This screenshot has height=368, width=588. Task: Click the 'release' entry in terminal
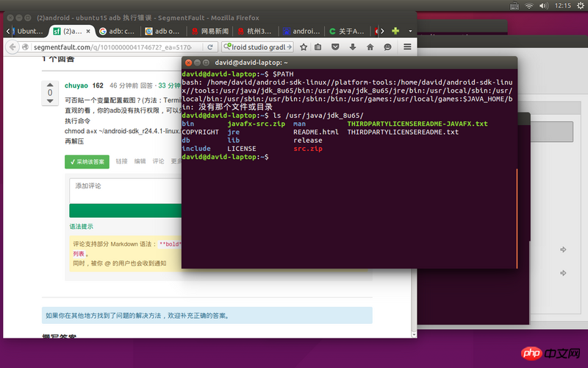308,141
